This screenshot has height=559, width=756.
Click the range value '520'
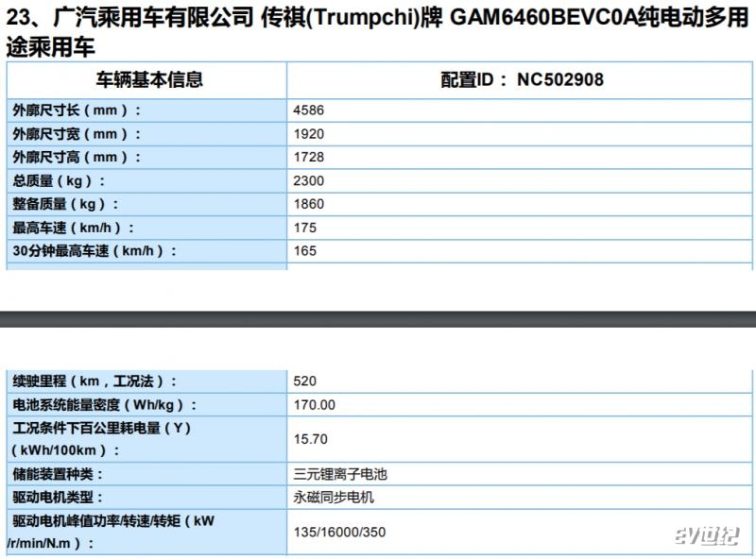(x=304, y=381)
